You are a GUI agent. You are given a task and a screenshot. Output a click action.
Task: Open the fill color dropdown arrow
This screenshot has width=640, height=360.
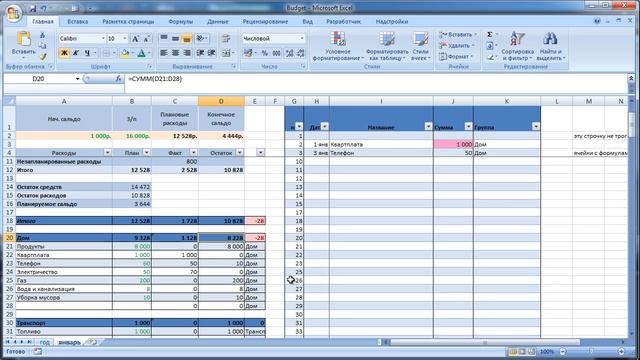coord(133,53)
